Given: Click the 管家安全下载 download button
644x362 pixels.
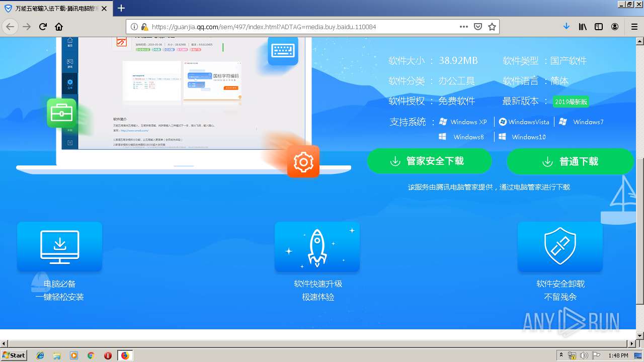Looking at the screenshot, I should tap(429, 161).
